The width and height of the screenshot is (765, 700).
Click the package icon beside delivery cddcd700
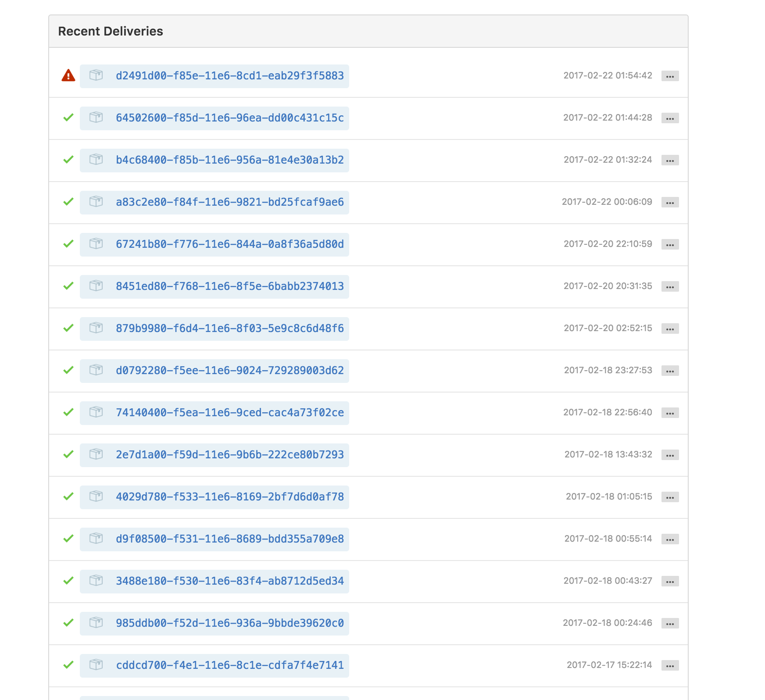tap(96, 664)
